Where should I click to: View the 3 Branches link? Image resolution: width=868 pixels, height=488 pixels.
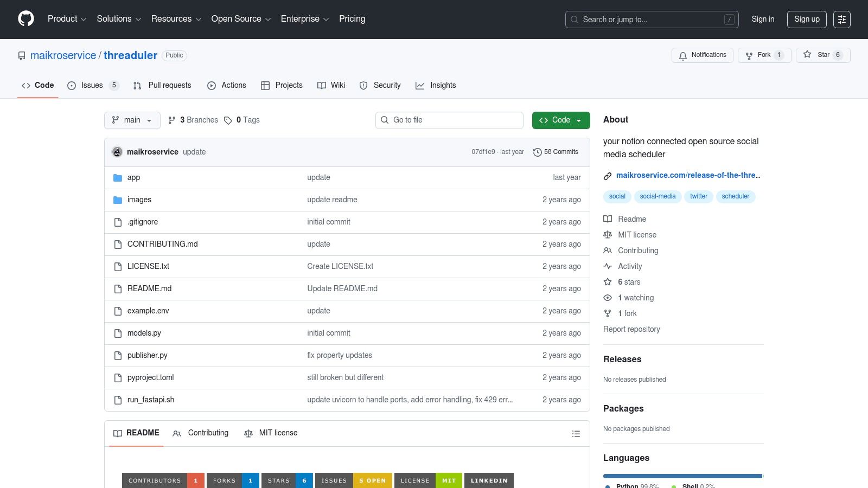coord(193,120)
